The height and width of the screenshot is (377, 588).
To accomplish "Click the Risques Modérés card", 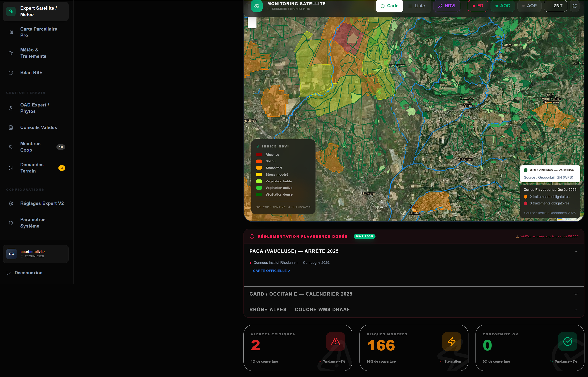I will point(414,348).
